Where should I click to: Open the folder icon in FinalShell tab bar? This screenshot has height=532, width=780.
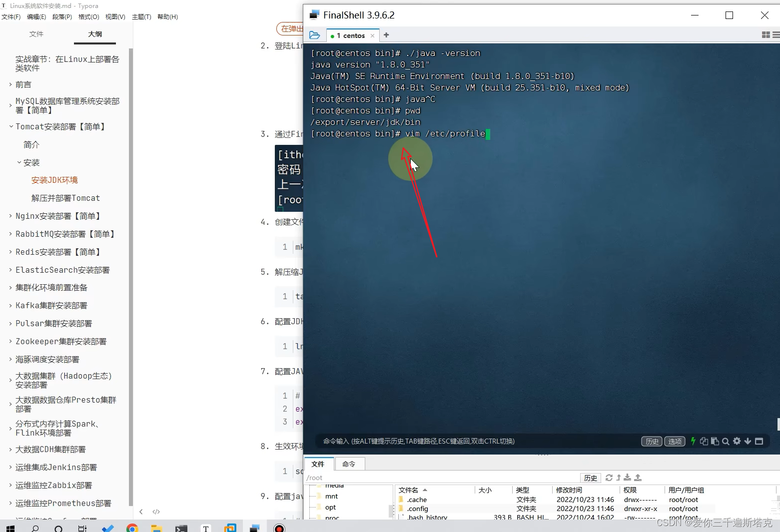(314, 35)
